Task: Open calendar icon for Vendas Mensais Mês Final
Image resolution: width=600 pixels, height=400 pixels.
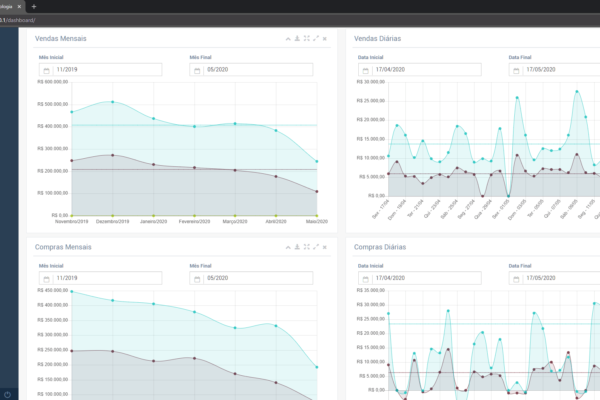Action: pos(197,70)
